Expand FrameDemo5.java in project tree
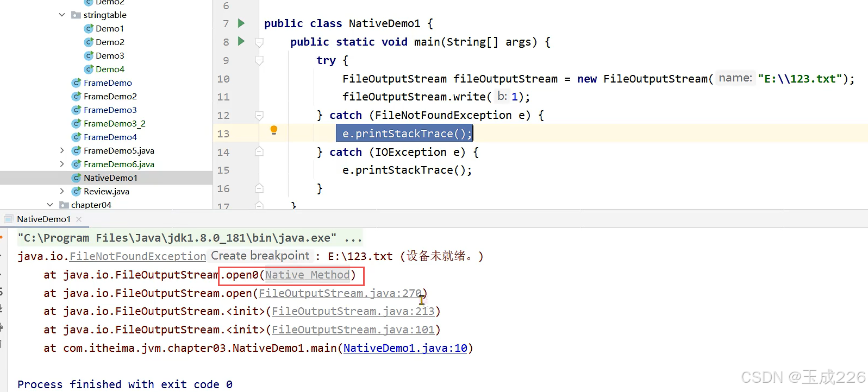The width and height of the screenshot is (868, 392). [x=62, y=150]
